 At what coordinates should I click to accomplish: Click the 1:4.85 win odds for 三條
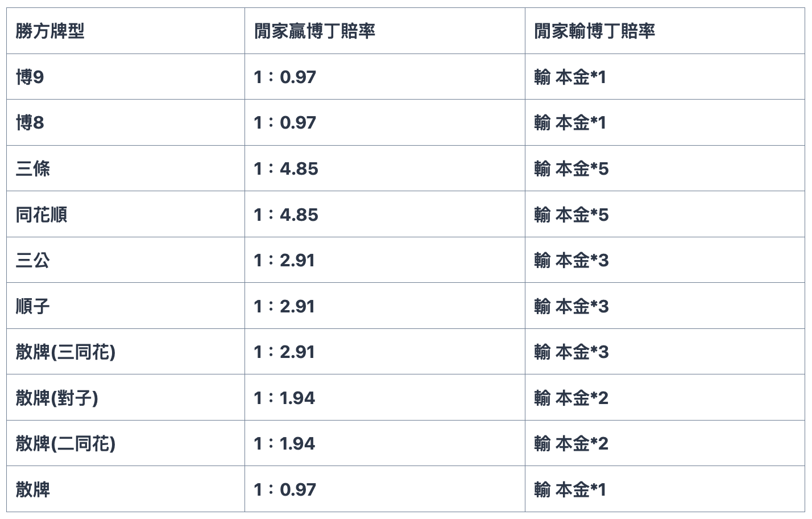coord(286,169)
